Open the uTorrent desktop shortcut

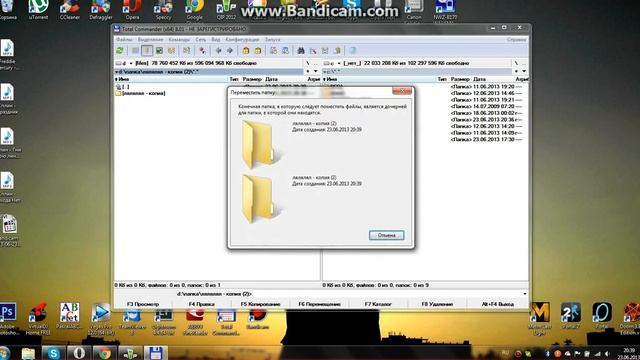(38, 9)
